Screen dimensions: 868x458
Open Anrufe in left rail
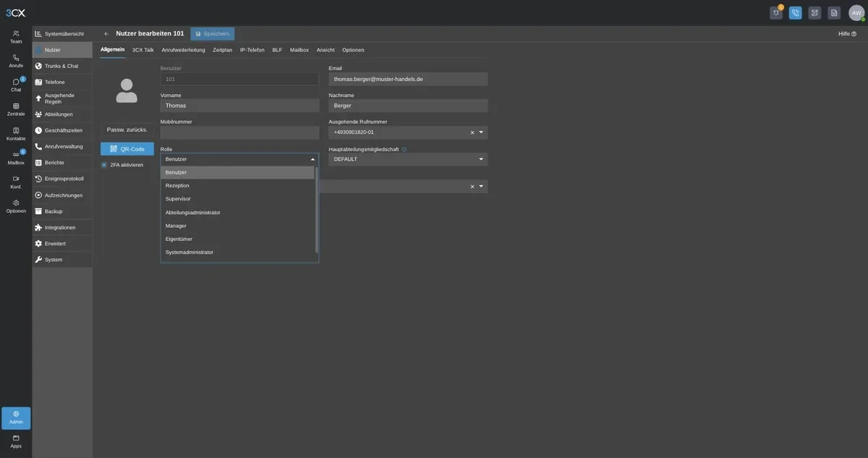[16, 61]
